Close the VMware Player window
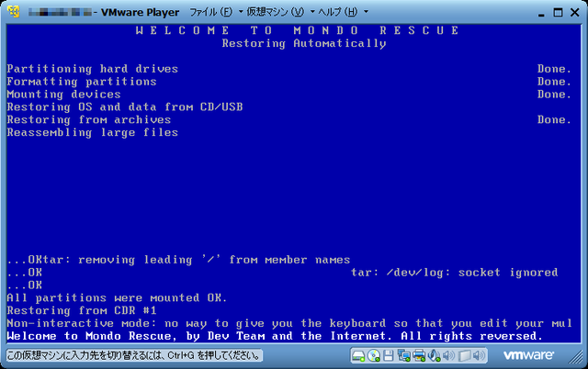 pos(575,12)
